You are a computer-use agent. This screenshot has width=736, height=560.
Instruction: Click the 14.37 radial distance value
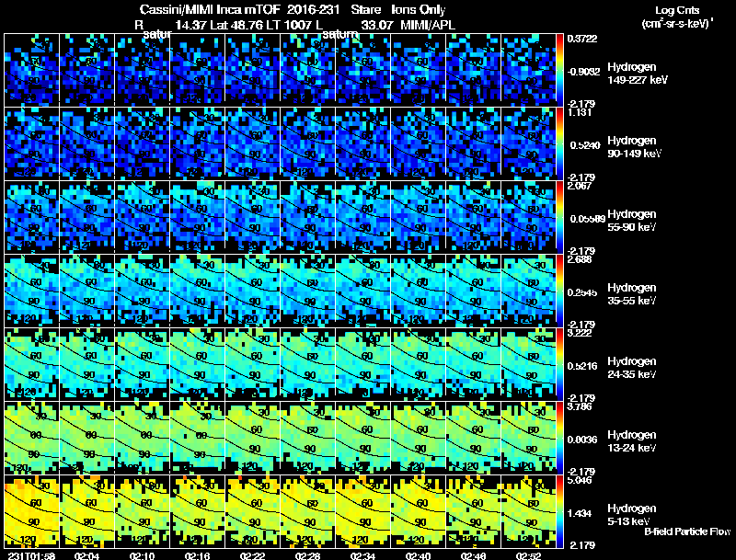(191, 25)
